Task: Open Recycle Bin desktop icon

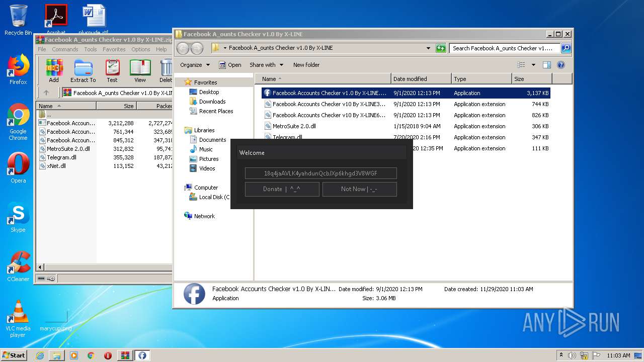Action: coord(18,20)
